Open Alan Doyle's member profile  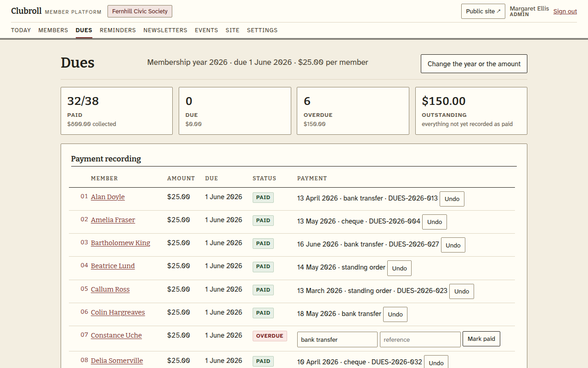(x=108, y=197)
